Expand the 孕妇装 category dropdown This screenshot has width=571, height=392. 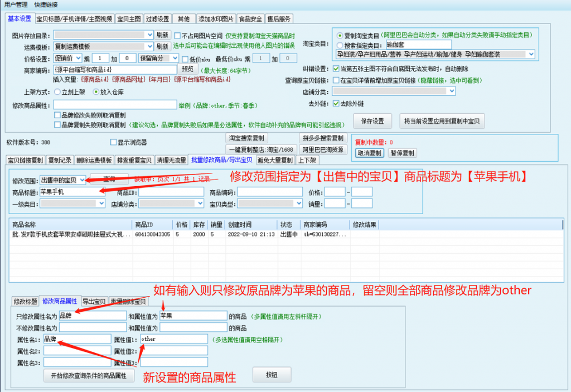[x=531, y=54]
